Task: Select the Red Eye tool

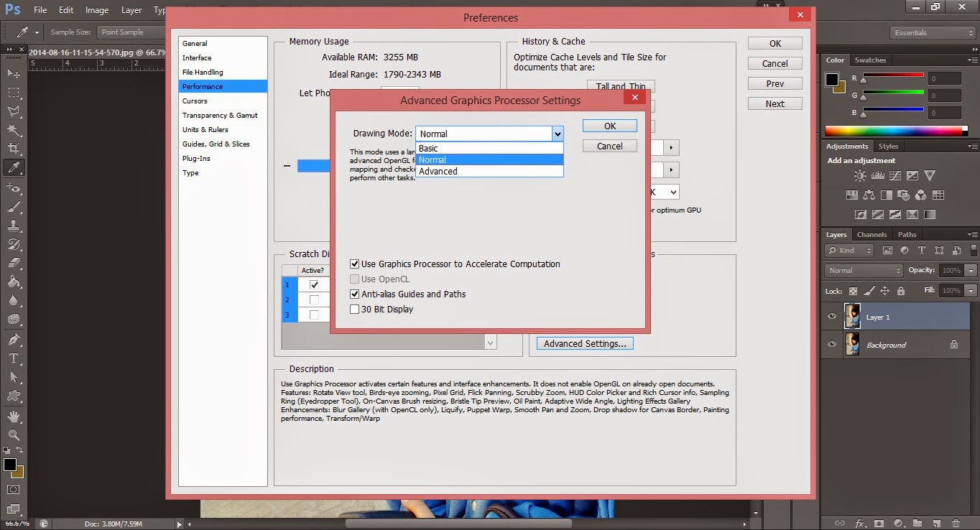Action: pos(14,187)
